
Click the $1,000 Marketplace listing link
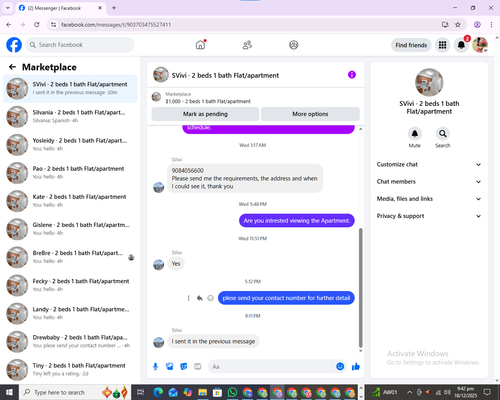pyautogui.click(x=208, y=101)
